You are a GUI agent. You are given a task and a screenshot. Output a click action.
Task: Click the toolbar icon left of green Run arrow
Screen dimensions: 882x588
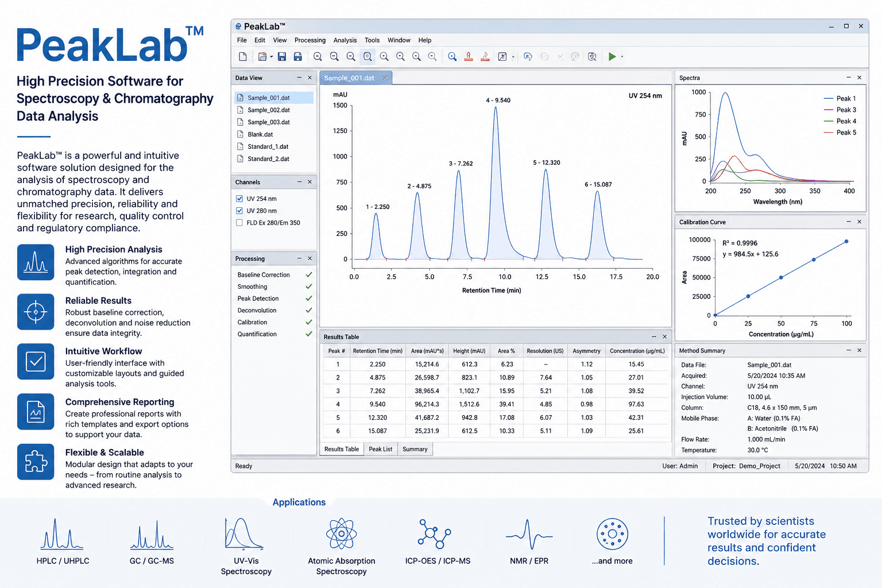coord(592,56)
